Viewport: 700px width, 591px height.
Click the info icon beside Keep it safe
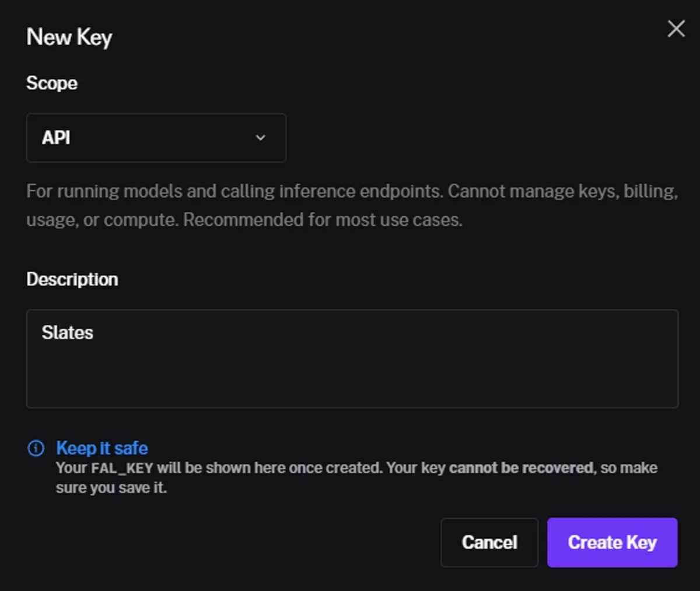click(x=36, y=448)
